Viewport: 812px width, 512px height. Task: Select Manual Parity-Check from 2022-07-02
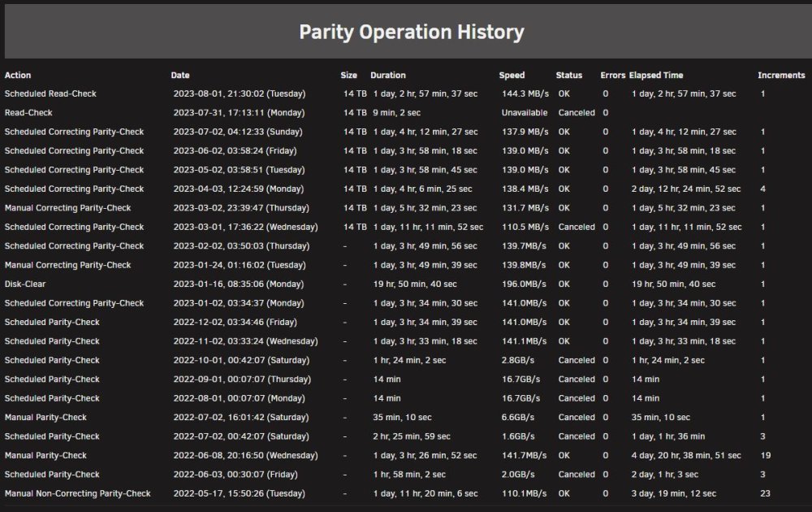(x=45, y=418)
